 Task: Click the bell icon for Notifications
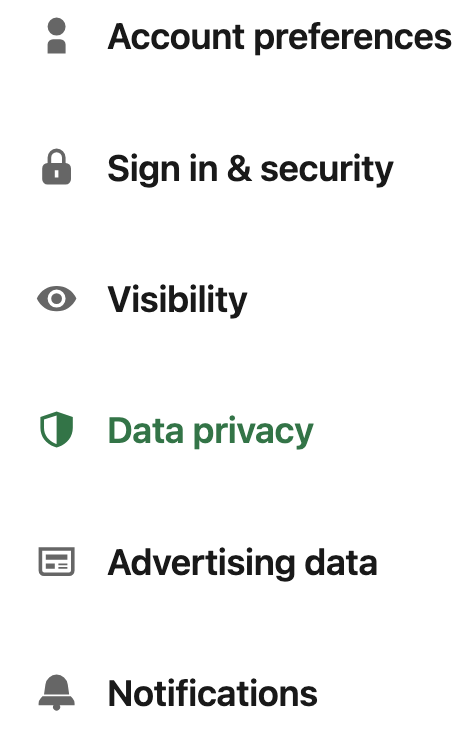click(x=57, y=692)
